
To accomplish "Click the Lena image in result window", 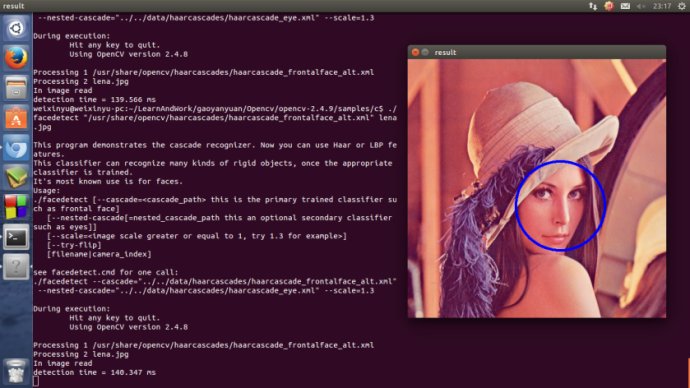I will coord(536,188).
